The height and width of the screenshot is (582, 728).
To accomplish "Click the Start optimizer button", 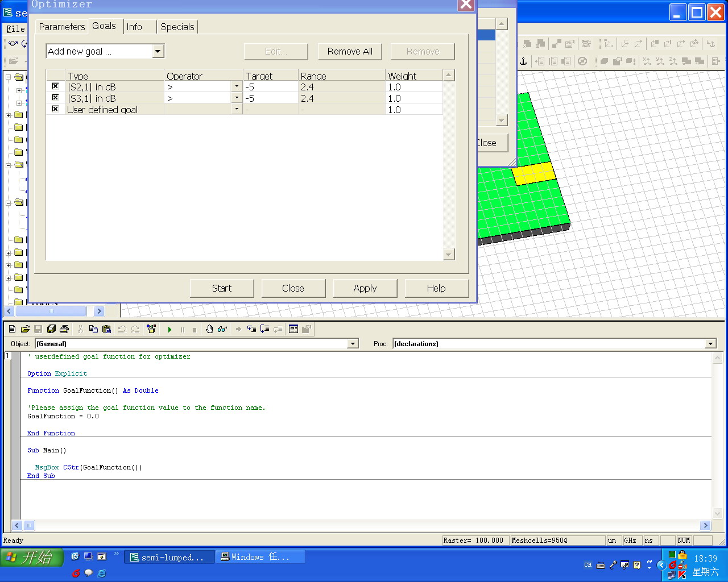I will coord(222,288).
